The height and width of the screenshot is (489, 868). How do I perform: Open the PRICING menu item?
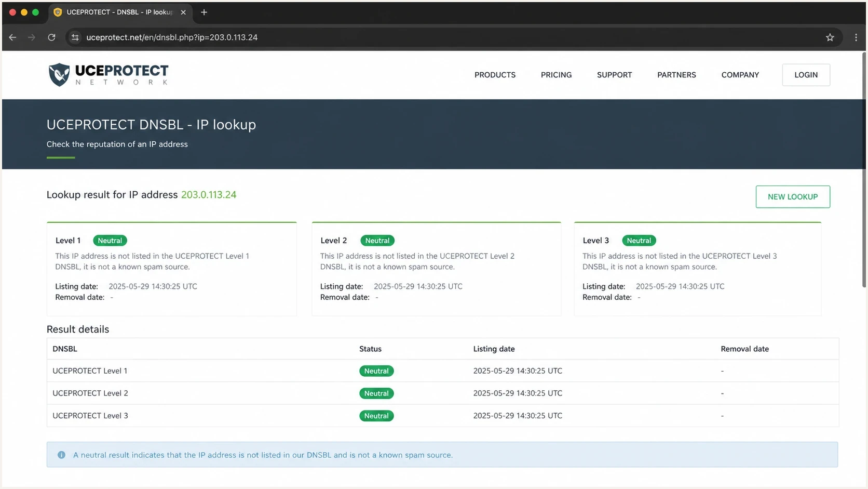(x=556, y=75)
